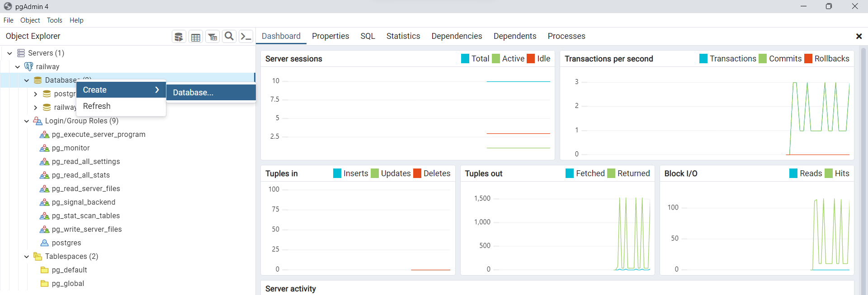Collapse the Login/Group Roles node

click(x=27, y=121)
